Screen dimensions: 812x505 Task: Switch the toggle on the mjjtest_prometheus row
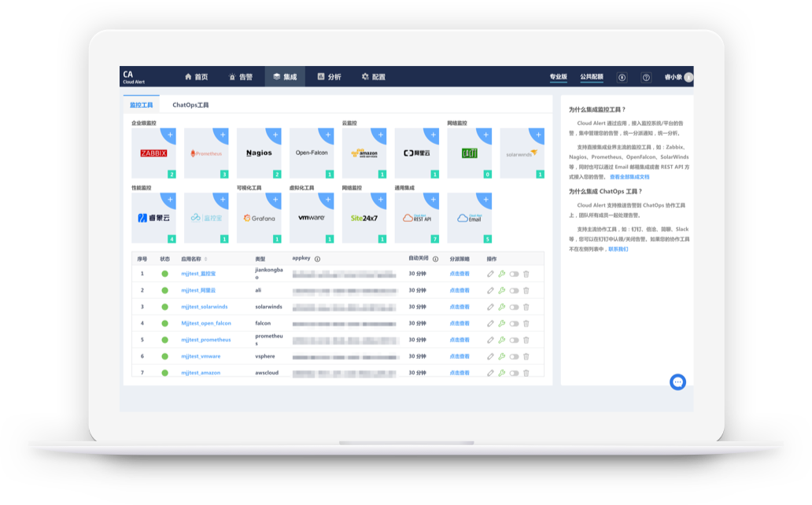click(x=515, y=341)
